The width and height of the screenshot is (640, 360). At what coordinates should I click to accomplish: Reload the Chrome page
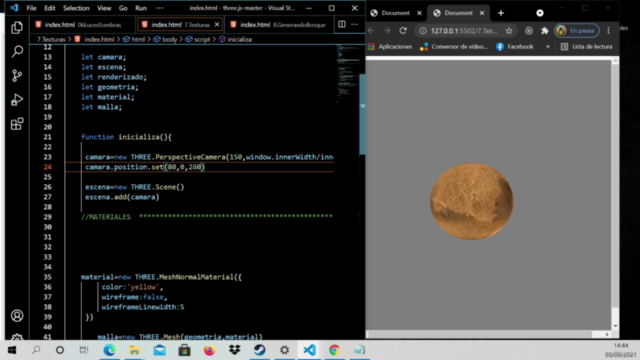click(x=403, y=31)
